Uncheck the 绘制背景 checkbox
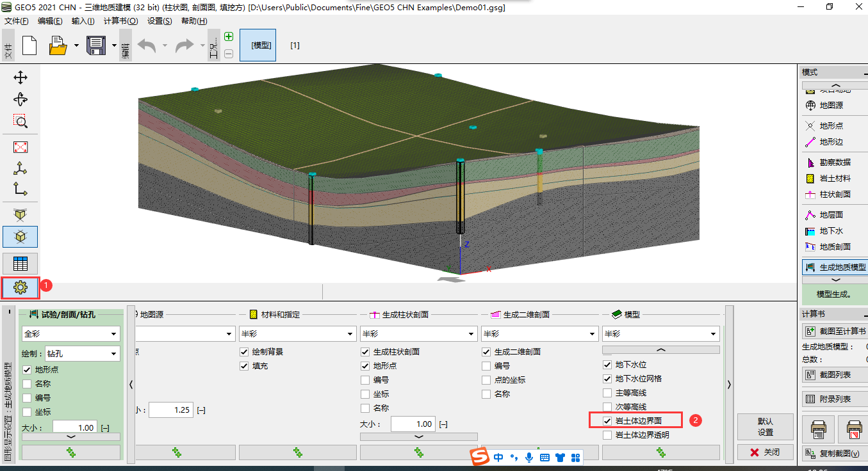This screenshot has height=471, width=868. pyautogui.click(x=244, y=352)
